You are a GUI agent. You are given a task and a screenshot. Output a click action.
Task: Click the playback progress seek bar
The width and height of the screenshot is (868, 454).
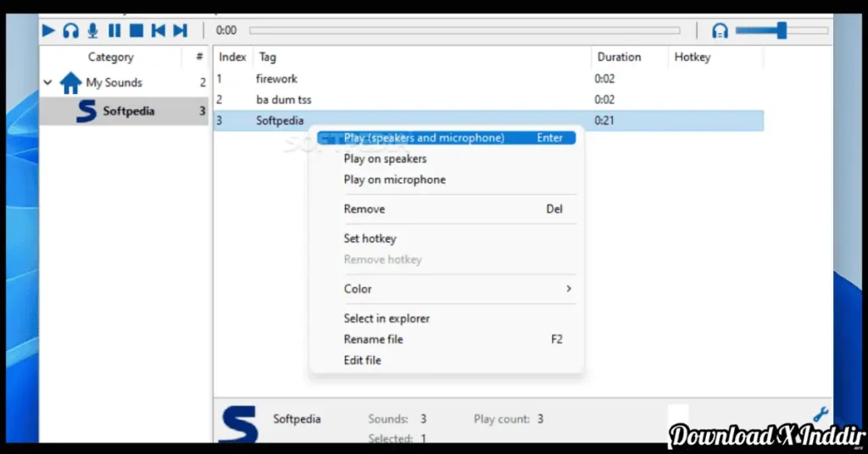tap(464, 30)
